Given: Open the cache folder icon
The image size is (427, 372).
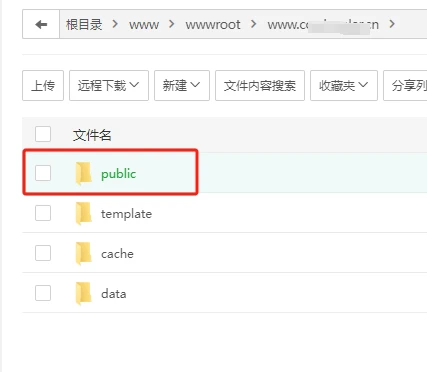Looking at the screenshot, I should [83, 253].
